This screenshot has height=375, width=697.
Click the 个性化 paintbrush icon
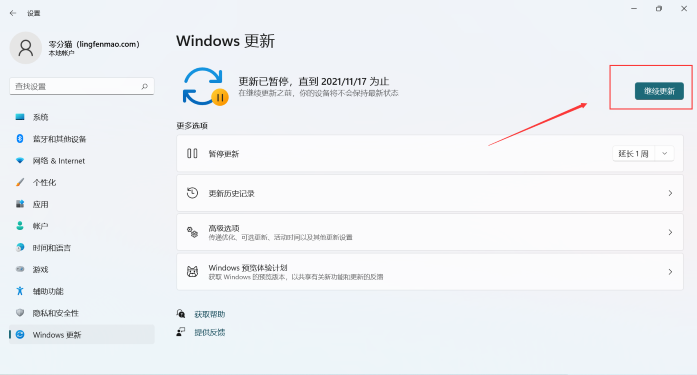click(x=20, y=182)
